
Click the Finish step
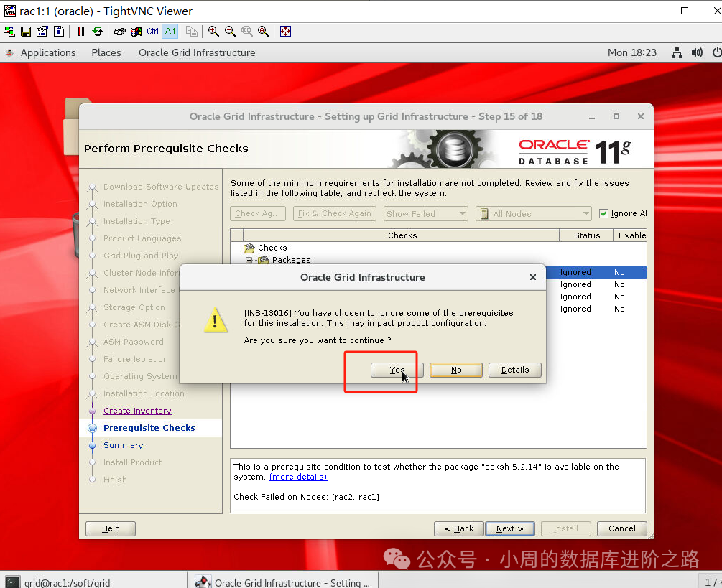point(115,480)
